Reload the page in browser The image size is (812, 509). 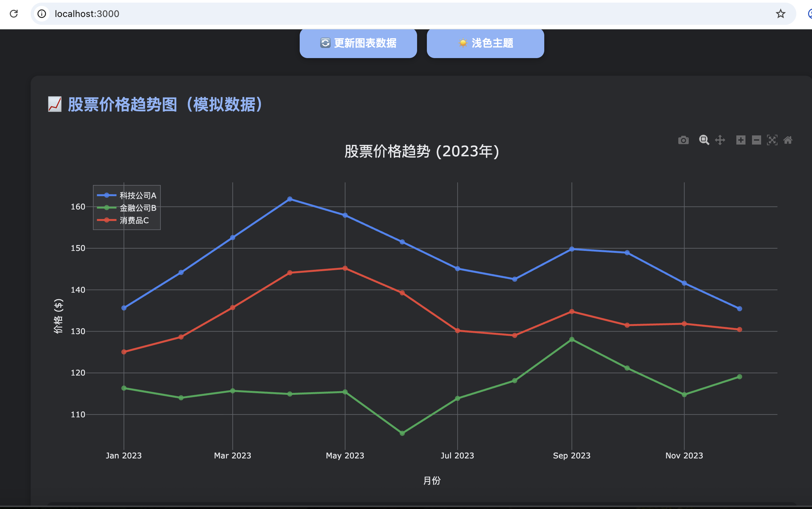(x=14, y=14)
